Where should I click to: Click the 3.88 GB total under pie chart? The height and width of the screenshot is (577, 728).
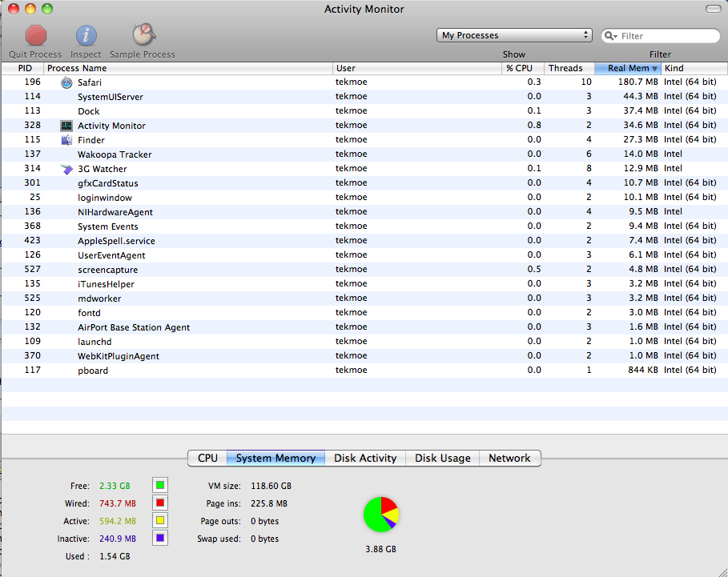click(x=380, y=549)
